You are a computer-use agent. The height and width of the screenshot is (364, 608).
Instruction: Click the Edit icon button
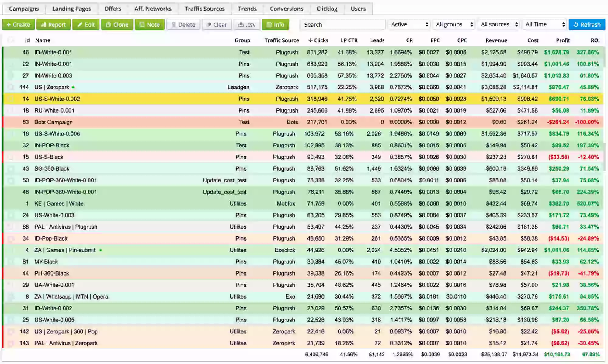tap(85, 24)
